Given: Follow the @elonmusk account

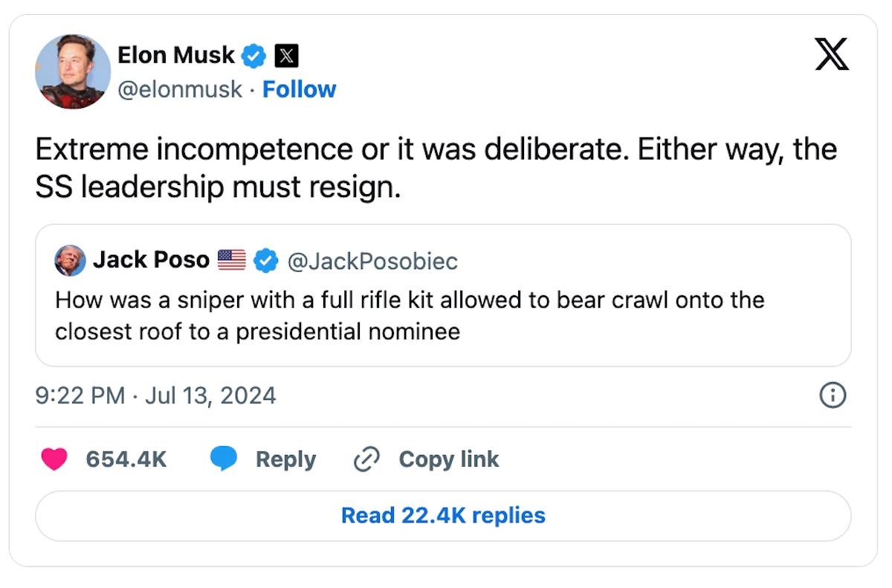Looking at the screenshot, I should (299, 89).
